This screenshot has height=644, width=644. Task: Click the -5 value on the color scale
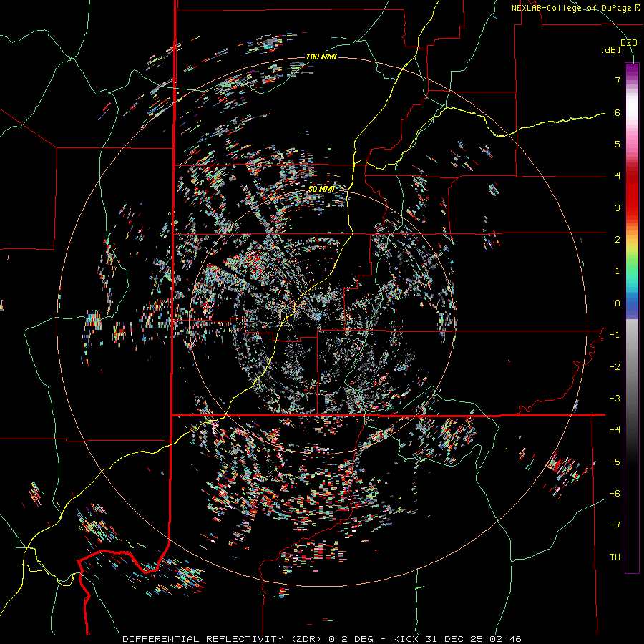615,462
